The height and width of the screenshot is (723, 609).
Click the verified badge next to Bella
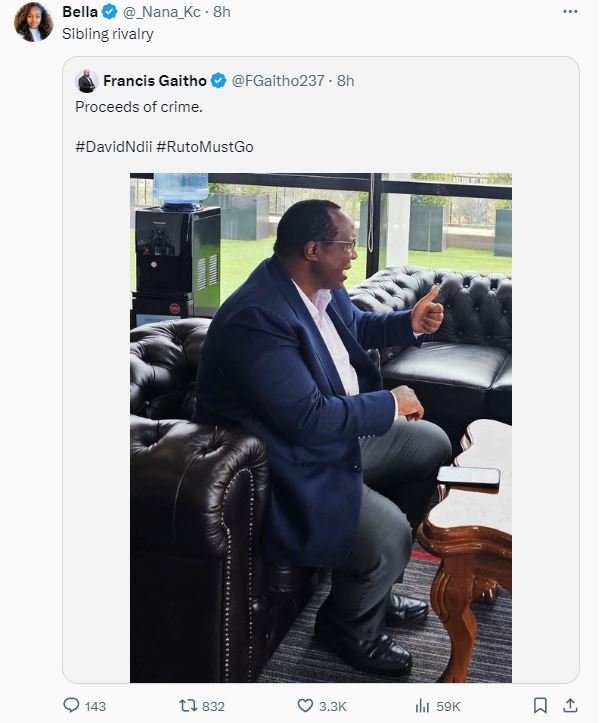tap(112, 11)
